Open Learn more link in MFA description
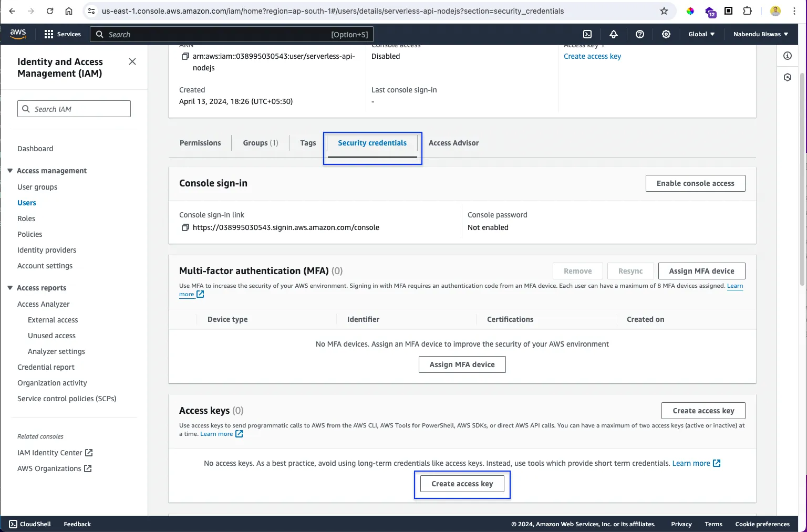Image resolution: width=807 pixels, height=532 pixels. pos(735,286)
